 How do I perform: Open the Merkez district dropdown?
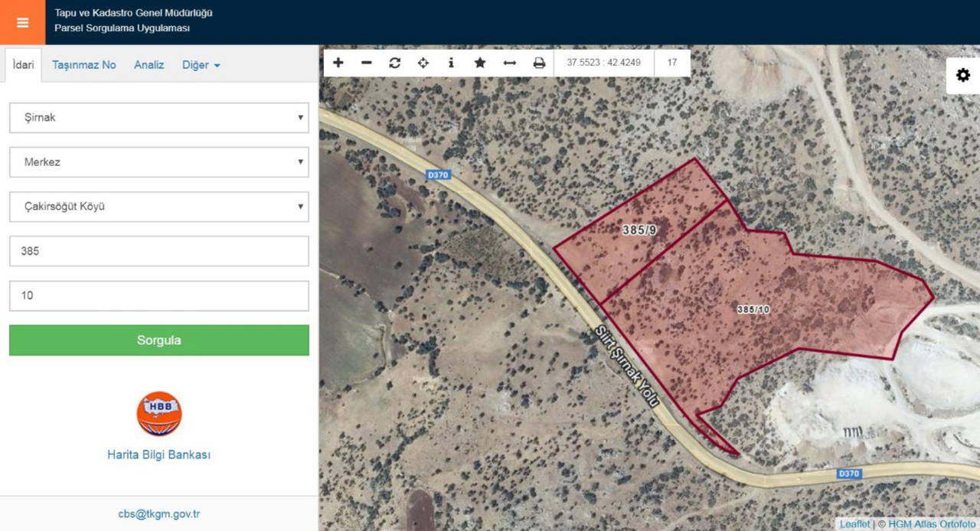pyautogui.click(x=158, y=162)
